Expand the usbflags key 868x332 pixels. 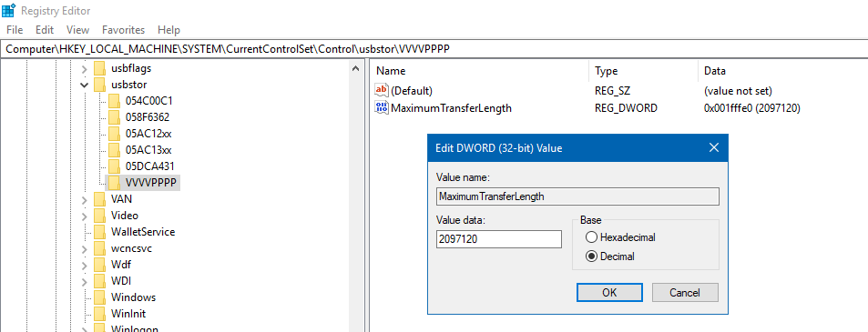tap(84, 69)
